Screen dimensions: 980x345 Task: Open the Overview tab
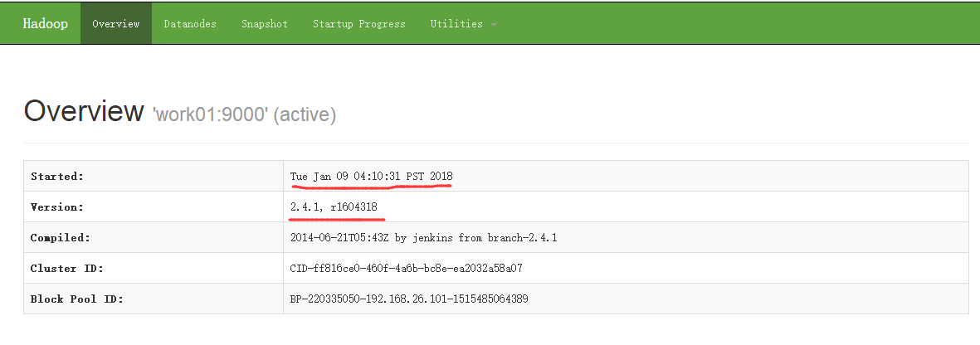pyautogui.click(x=116, y=24)
